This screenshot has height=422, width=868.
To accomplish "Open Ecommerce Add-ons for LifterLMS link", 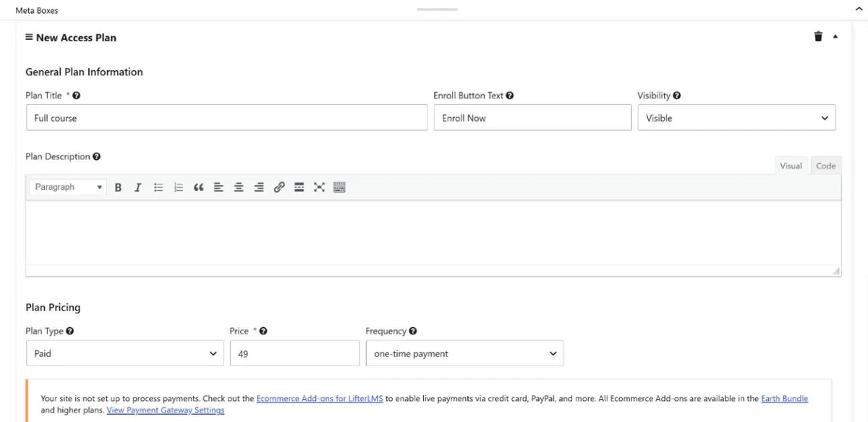I will pos(320,399).
